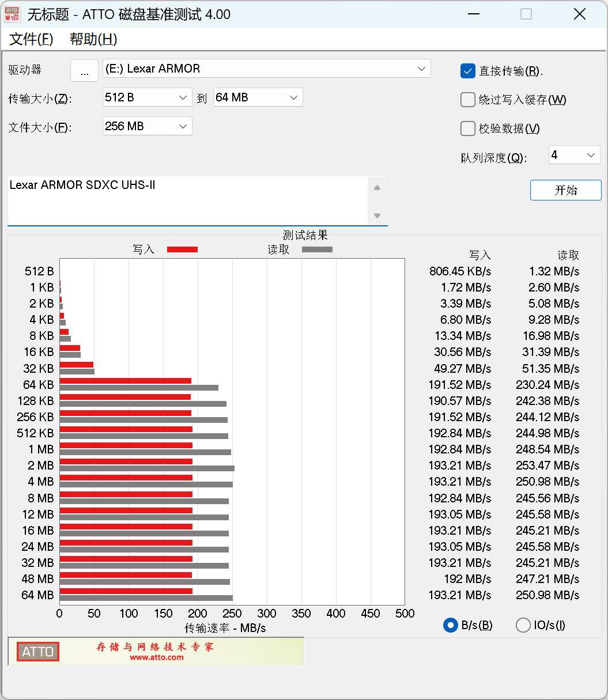This screenshot has height=700, width=608.
Task: Enable the 校验数据(V) checkbox
Action: point(467,128)
